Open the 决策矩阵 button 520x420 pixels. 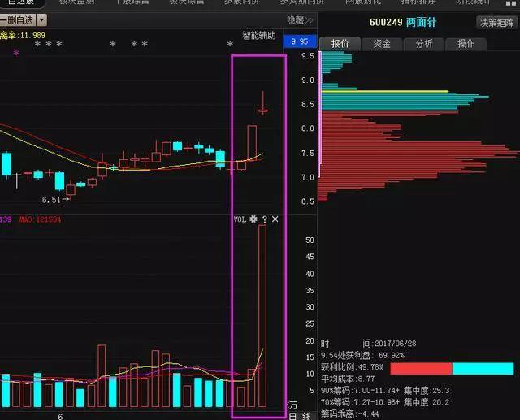(x=496, y=23)
